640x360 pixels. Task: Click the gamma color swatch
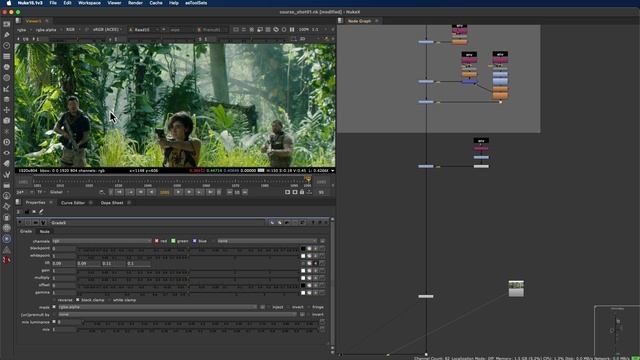[x=303, y=293]
